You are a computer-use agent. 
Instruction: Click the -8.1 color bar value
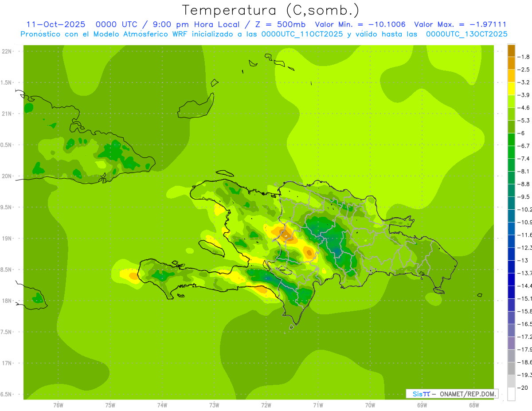pyautogui.click(x=524, y=172)
